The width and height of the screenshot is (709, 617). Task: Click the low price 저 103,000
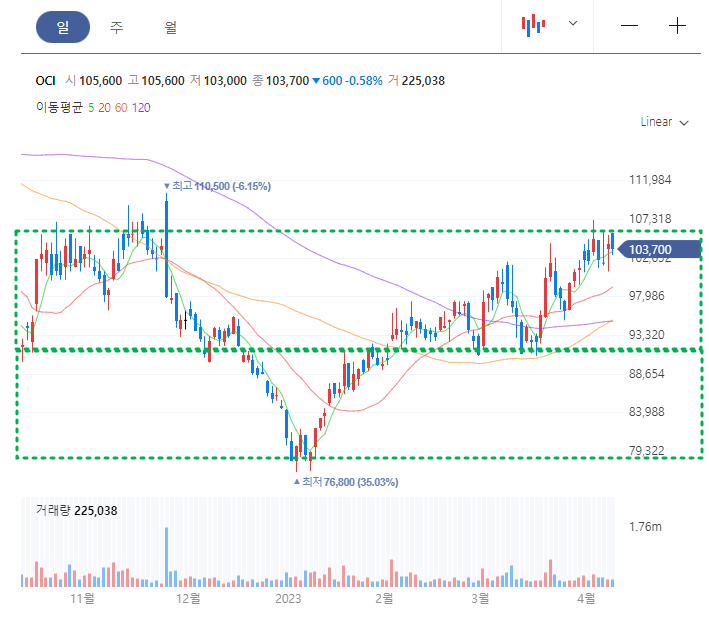pyautogui.click(x=218, y=81)
